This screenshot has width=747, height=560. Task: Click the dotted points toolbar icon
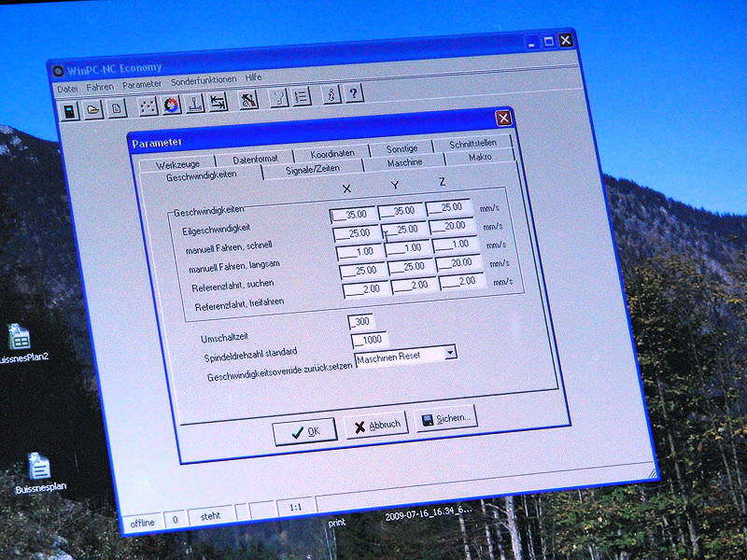(x=148, y=106)
